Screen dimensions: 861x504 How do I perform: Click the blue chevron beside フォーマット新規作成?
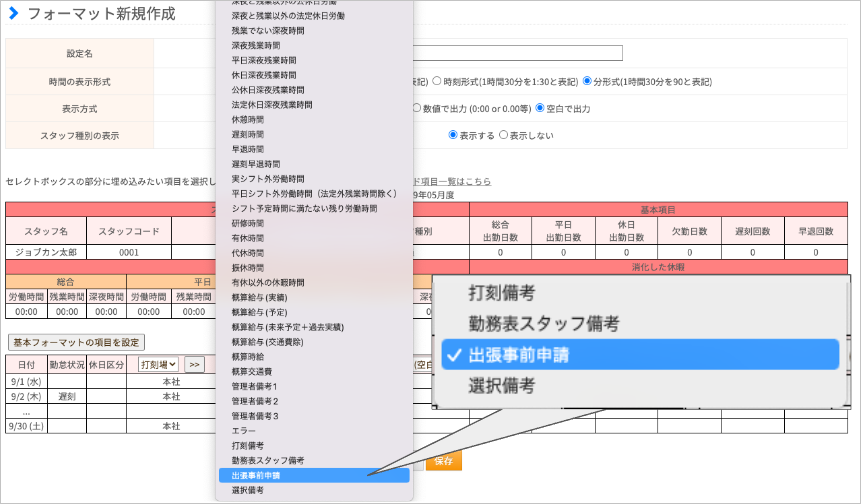click(14, 13)
